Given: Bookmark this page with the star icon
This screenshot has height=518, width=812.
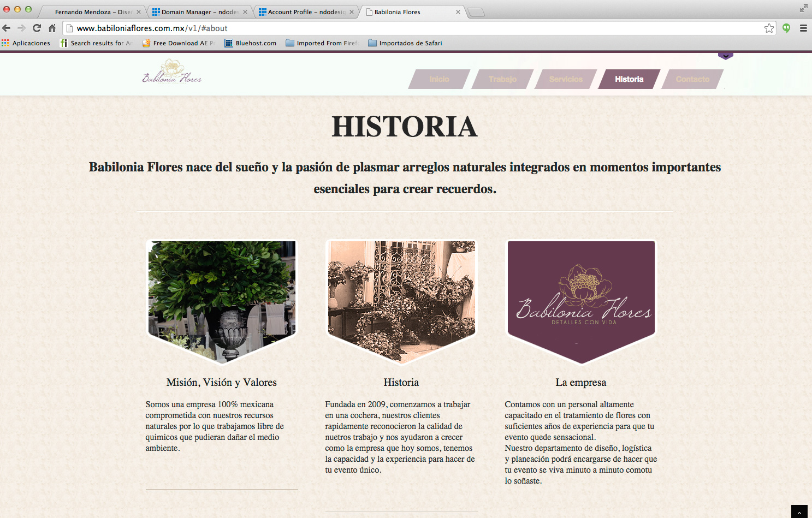Looking at the screenshot, I should 769,28.
